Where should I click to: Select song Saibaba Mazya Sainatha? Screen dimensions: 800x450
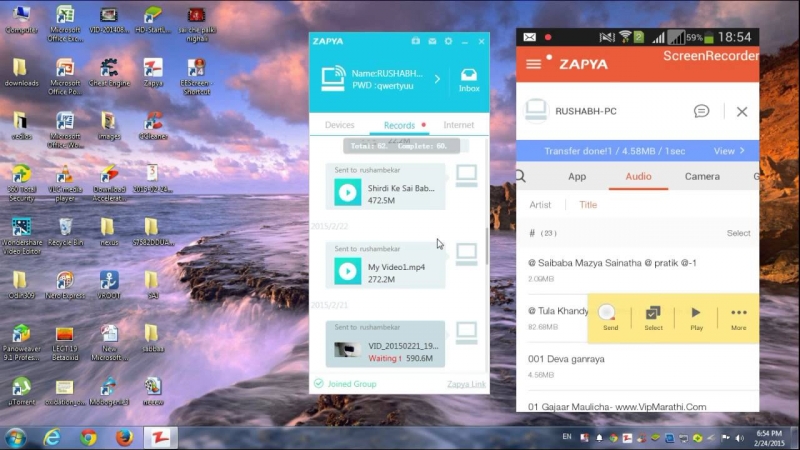click(x=638, y=270)
